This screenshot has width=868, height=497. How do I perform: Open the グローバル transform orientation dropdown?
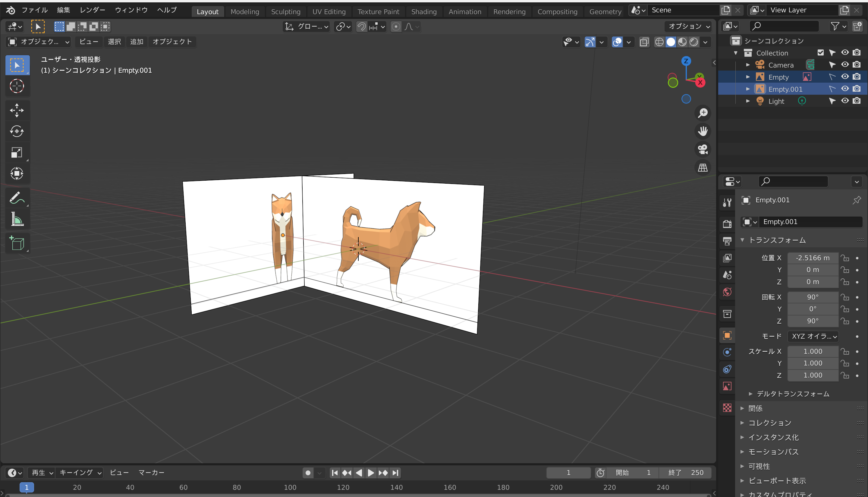point(306,27)
